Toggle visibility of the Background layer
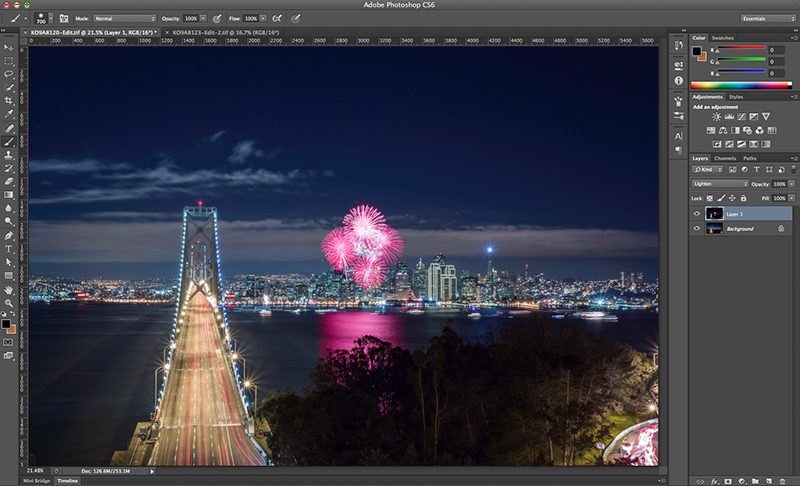Viewport: 800px width, 486px height. [x=697, y=229]
